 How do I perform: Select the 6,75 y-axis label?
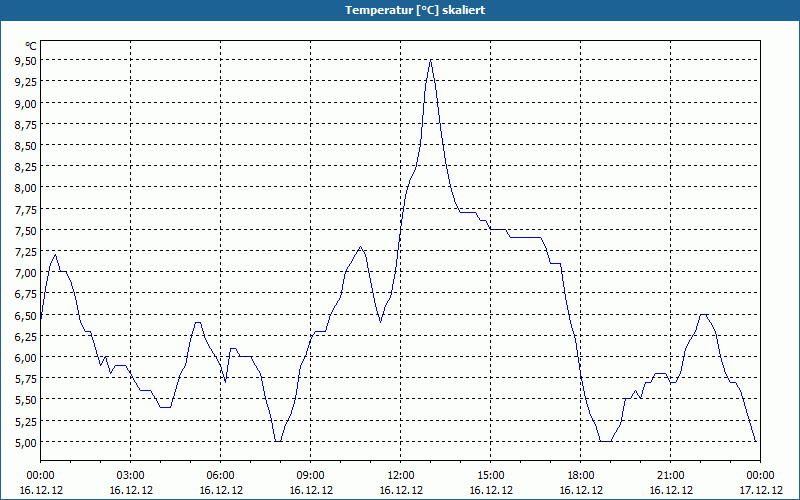click(27, 293)
